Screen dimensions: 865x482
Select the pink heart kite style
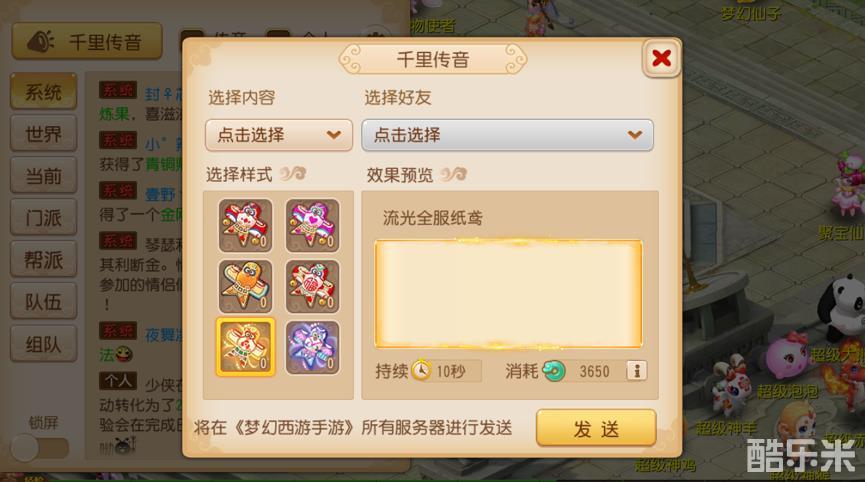312,226
